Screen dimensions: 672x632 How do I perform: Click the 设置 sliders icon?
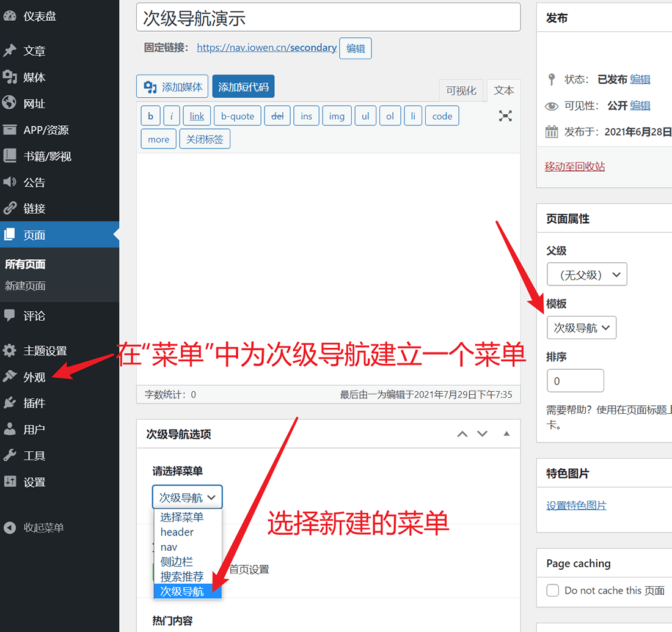coord(9,482)
